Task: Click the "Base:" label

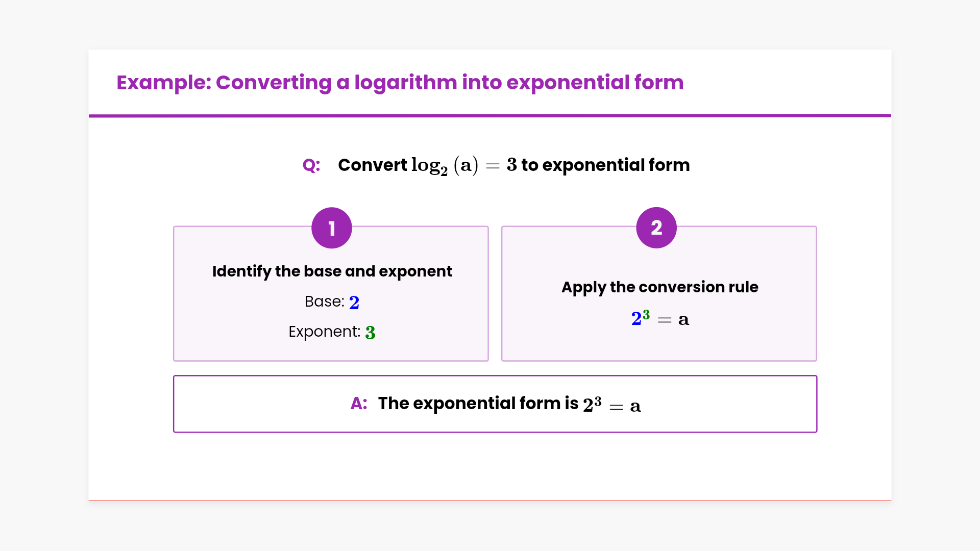Action: click(324, 302)
